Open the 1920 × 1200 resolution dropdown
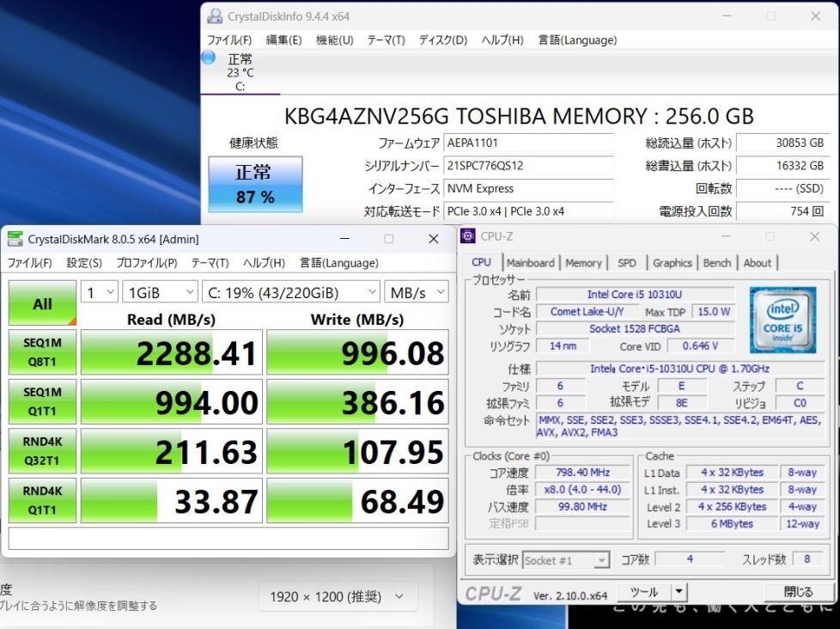 click(338, 596)
